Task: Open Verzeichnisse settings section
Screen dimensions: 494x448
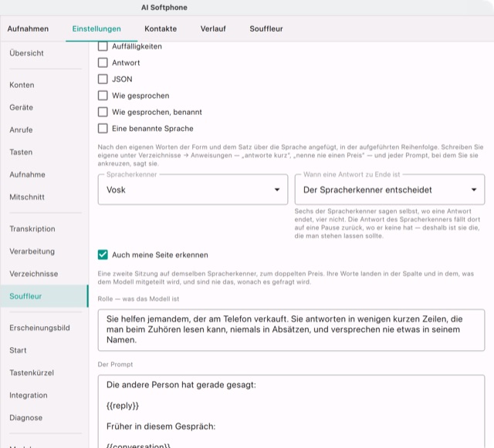Action: [44, 274]
